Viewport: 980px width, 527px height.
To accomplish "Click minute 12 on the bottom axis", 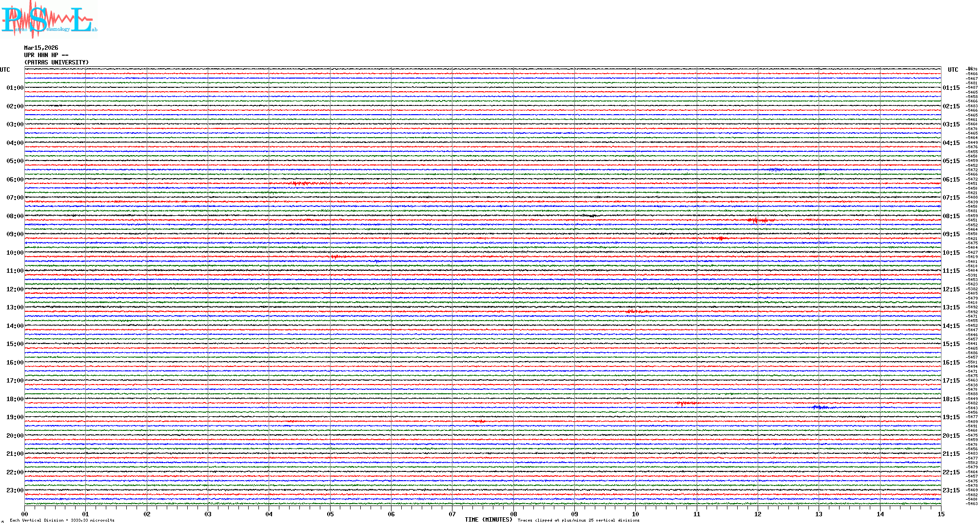I will tap(758, 514).
